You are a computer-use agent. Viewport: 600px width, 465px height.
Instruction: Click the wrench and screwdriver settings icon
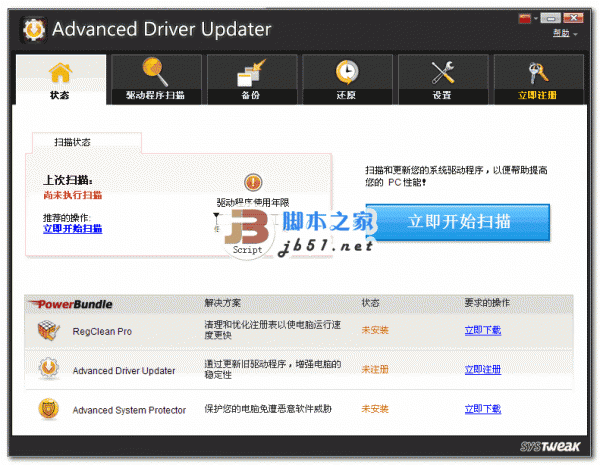pyautogui.click(x=443, y=72)
